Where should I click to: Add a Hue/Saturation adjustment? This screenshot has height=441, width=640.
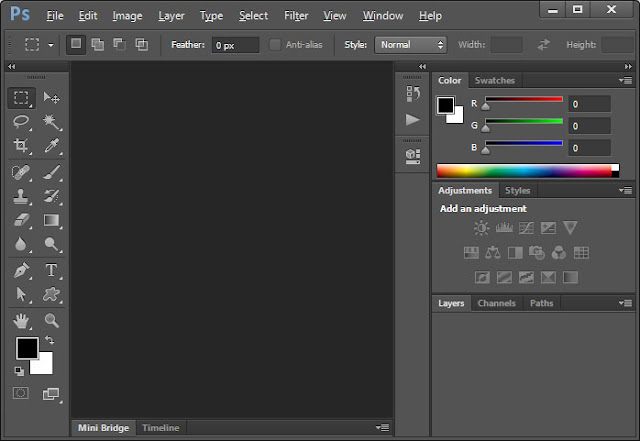(x=471, y=253)
